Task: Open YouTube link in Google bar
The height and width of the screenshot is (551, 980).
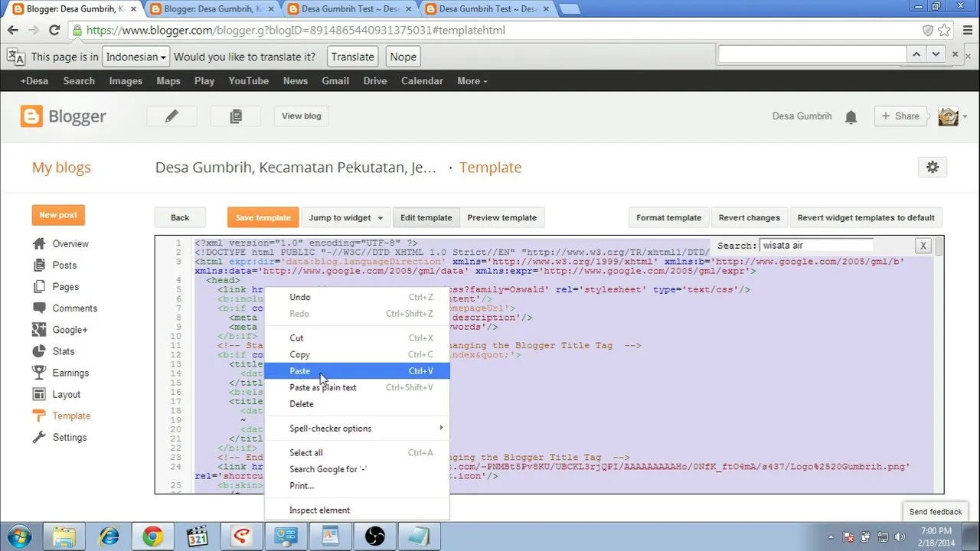Action: (249, 81)
